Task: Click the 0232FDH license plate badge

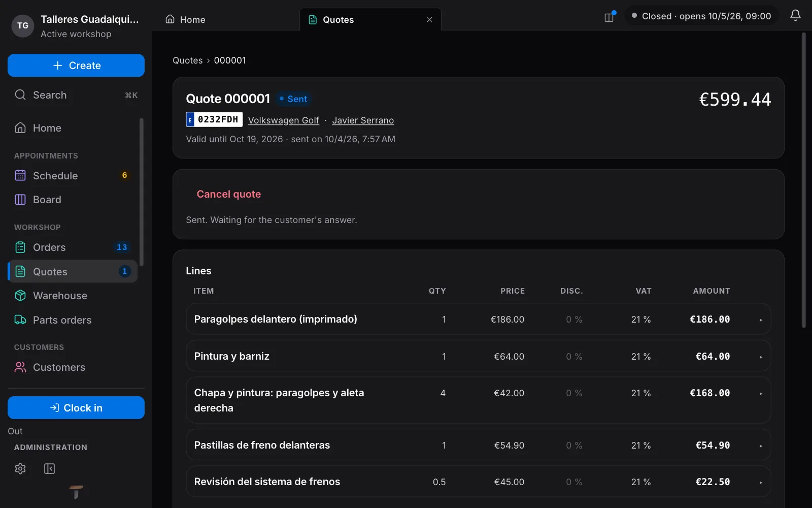Action: pos(214,119)
